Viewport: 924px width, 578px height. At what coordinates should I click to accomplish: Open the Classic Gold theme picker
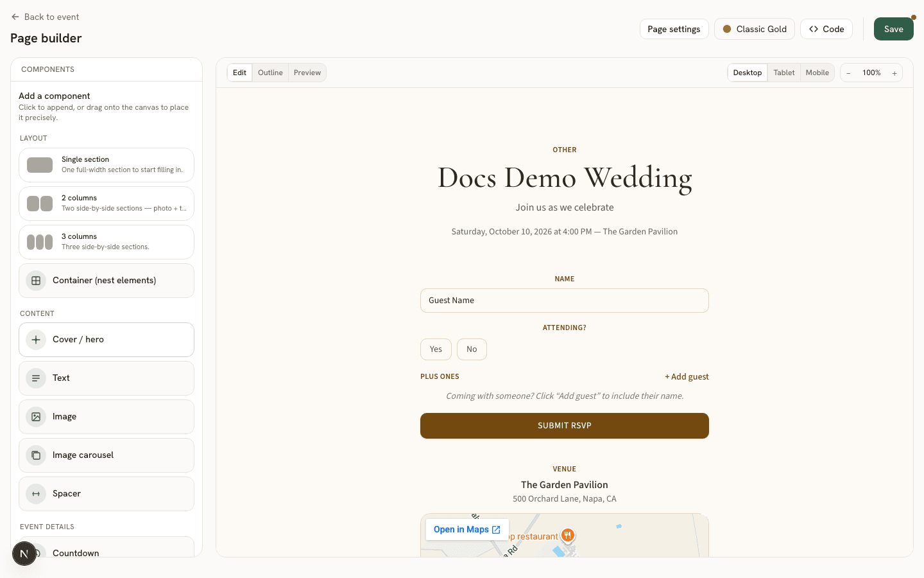tap(755, 29)
